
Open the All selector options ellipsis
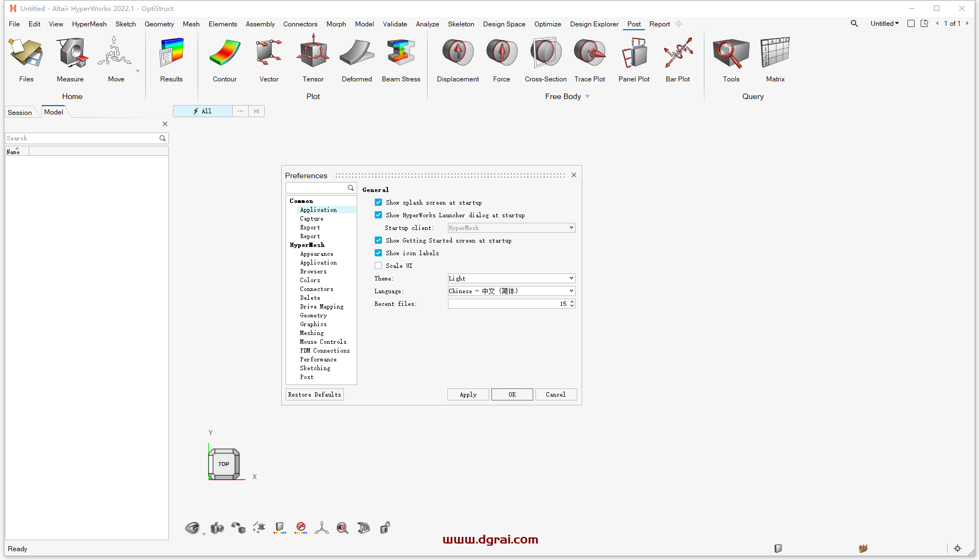point(240,111)
